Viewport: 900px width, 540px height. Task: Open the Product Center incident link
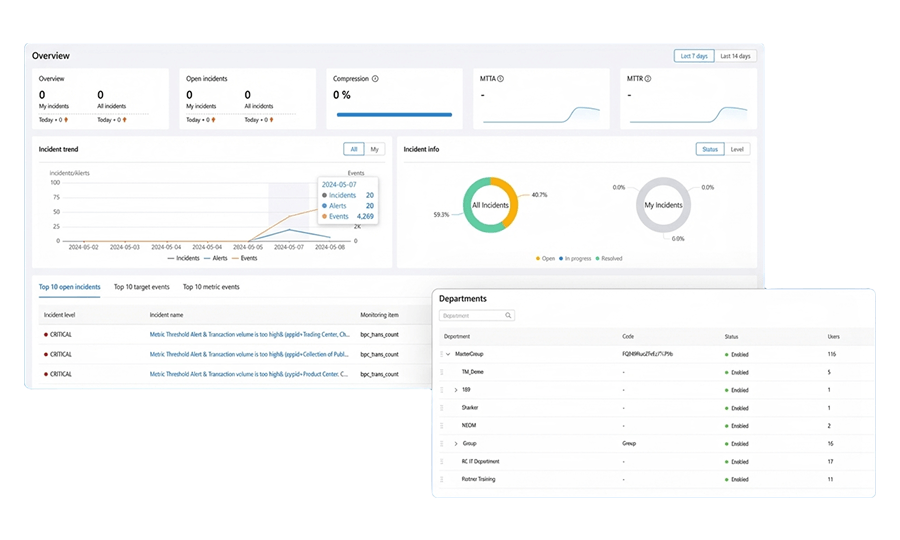coord(249,374)
